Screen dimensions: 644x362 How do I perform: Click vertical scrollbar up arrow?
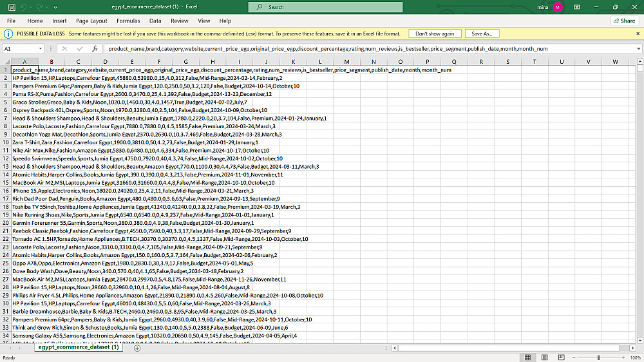[x=640, y=62]
